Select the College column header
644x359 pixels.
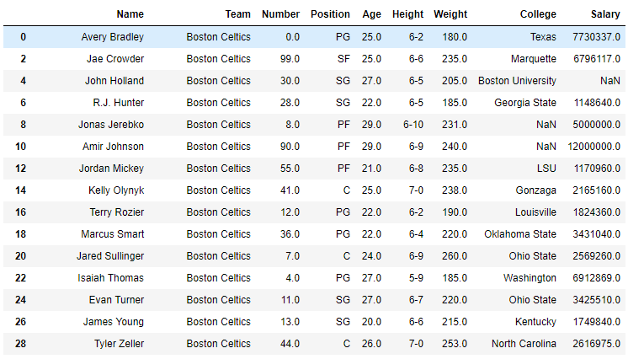[x=538, y=14]
